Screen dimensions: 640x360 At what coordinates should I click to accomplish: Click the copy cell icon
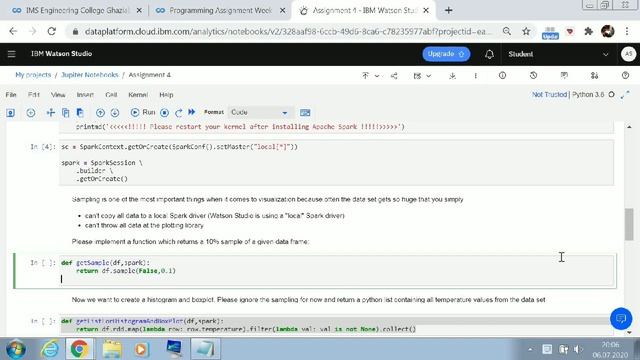coord(65,113)
